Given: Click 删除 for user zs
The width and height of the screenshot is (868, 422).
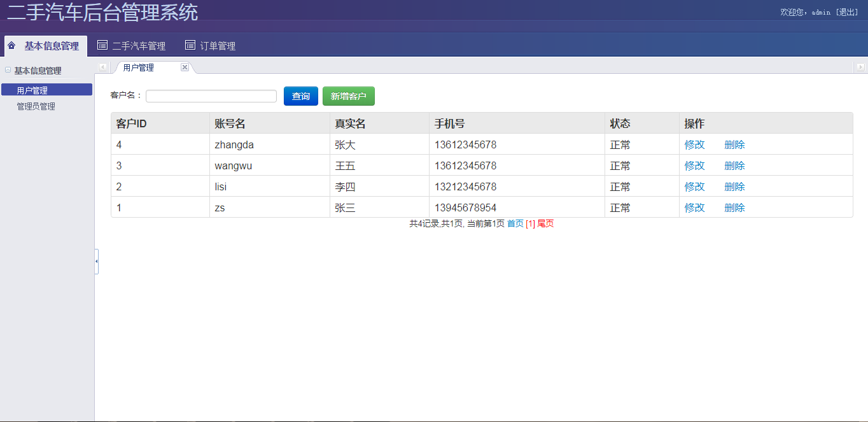Looking at the screenshot, I should (x=734, y=207).
